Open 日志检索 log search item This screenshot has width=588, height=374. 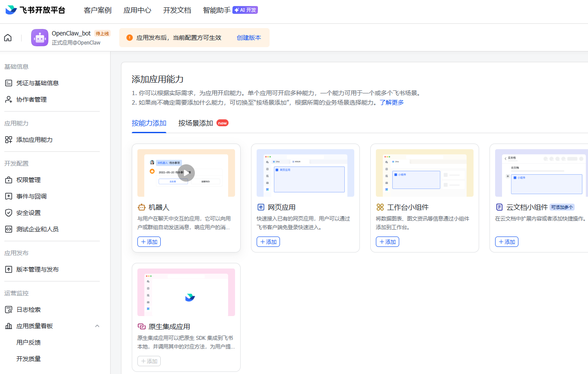click(x=29, y=310)
